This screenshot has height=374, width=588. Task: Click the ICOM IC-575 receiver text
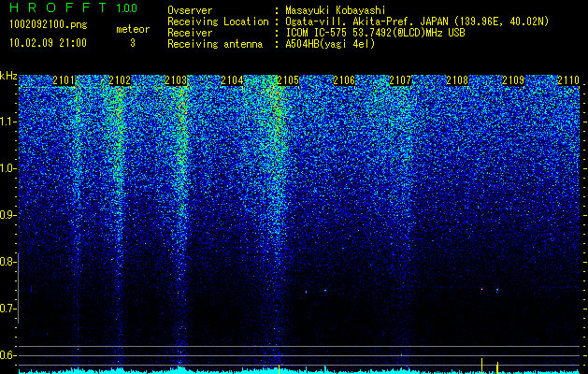tap(375, 33)
